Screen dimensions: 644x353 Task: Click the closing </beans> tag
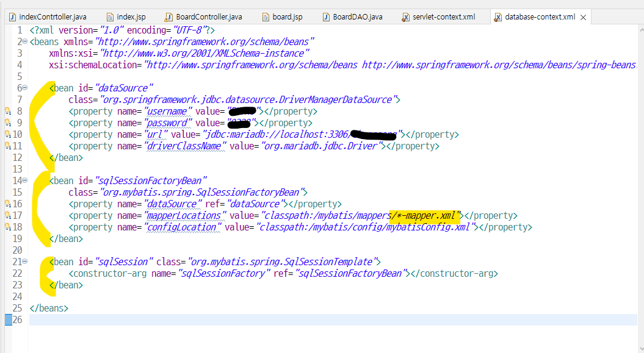49,308
